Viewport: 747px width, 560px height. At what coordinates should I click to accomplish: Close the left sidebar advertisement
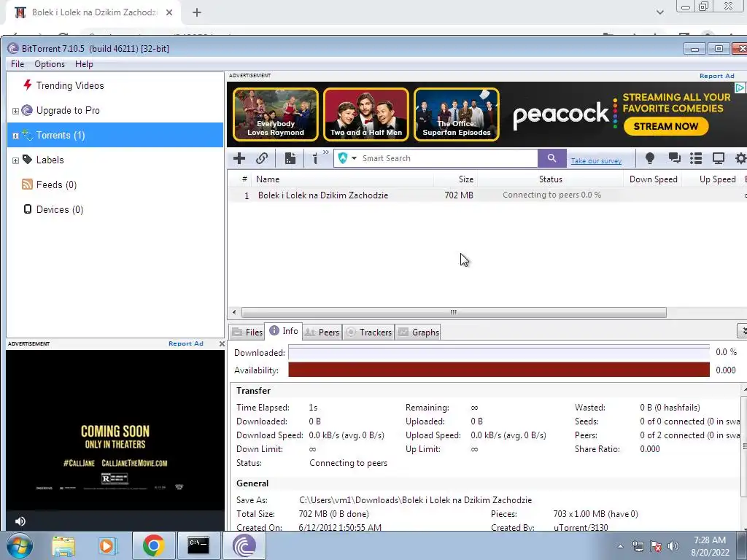222,343
